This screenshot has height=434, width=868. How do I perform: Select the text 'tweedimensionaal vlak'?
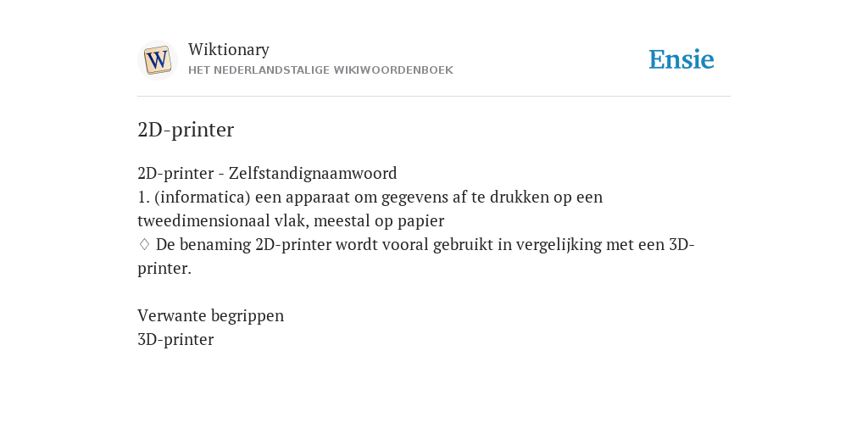(x=223, y=221)
